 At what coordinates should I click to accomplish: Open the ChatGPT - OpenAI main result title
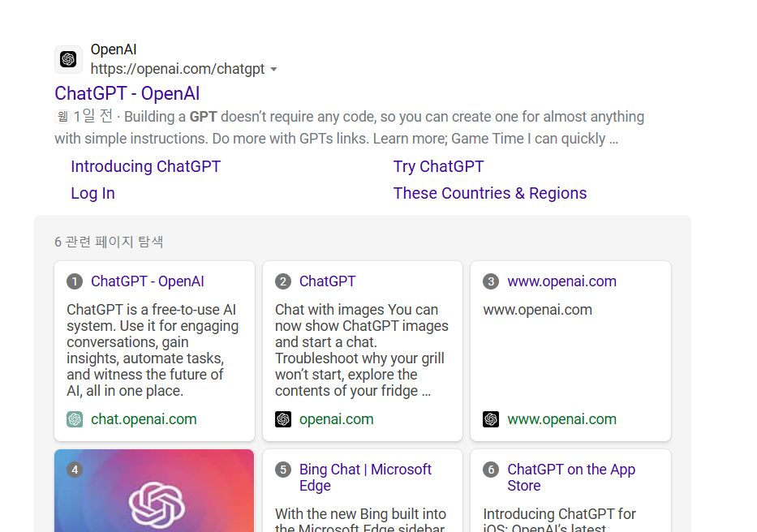(127, 93)
